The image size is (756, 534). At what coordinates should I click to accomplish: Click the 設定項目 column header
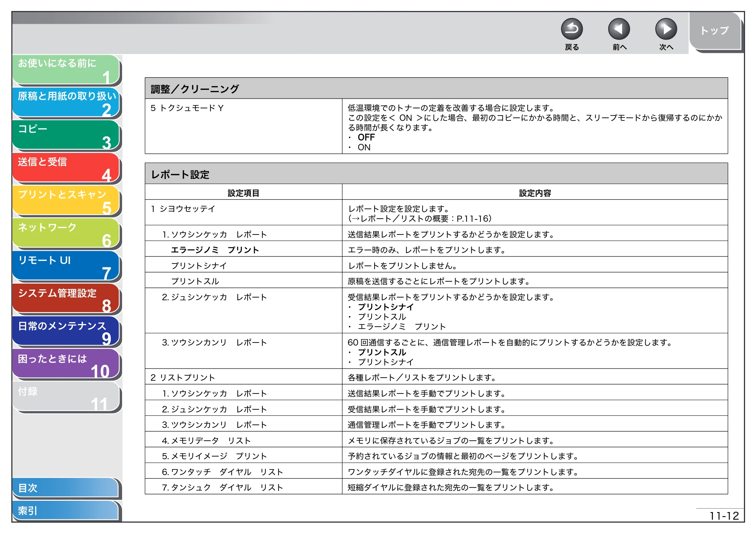pyautogui.click(x=243, y=193)
